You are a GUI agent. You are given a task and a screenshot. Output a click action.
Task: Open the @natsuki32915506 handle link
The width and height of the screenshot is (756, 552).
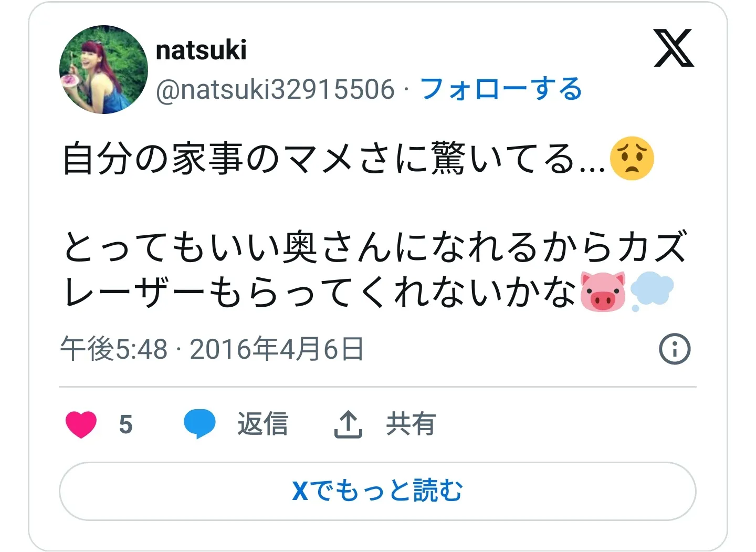point(275,89)
